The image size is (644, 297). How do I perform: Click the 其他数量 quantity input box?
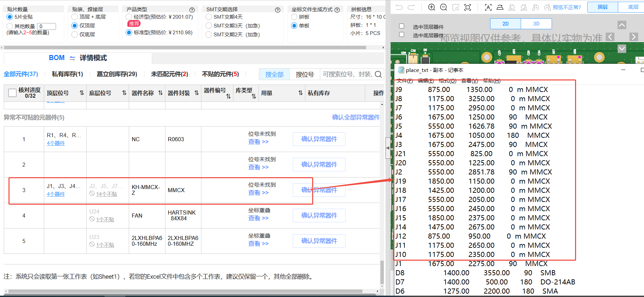(47, 26)
